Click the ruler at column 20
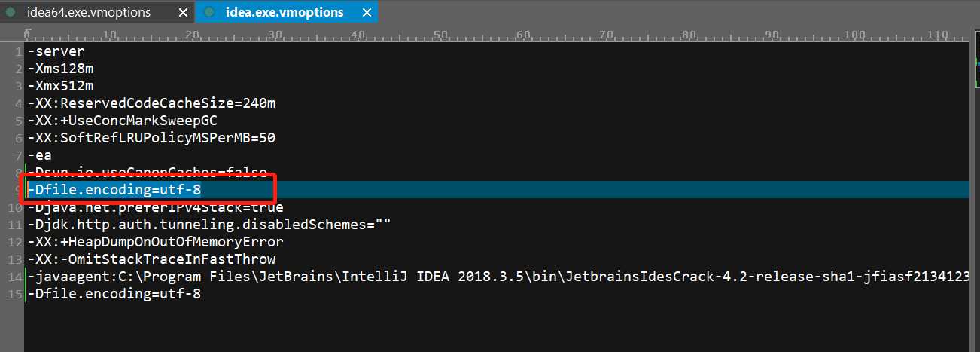Viewport: 980px width, 352px height. [x=193, y=35]
